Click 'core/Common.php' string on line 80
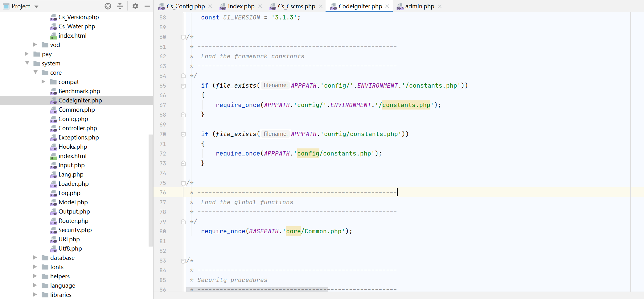 (x=314, y=231)
